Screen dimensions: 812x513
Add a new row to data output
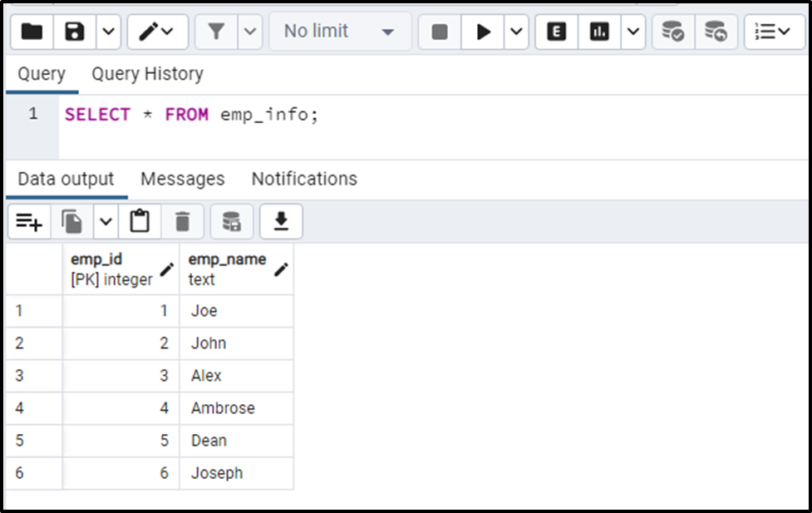click(29, 222)
